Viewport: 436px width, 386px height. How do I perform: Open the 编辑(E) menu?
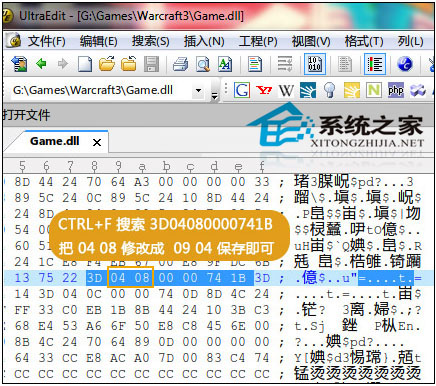(x=99, y=41)
